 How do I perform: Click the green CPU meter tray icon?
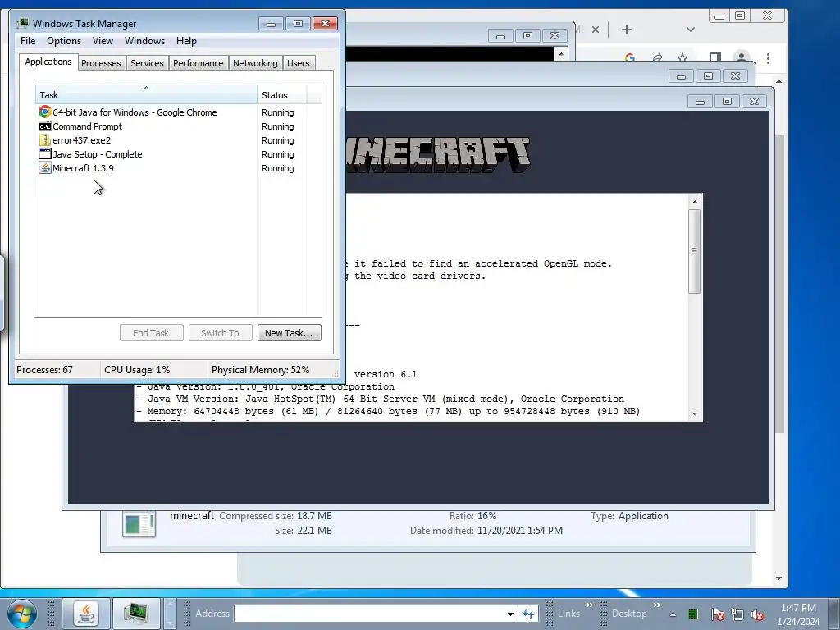click(692, 614)
